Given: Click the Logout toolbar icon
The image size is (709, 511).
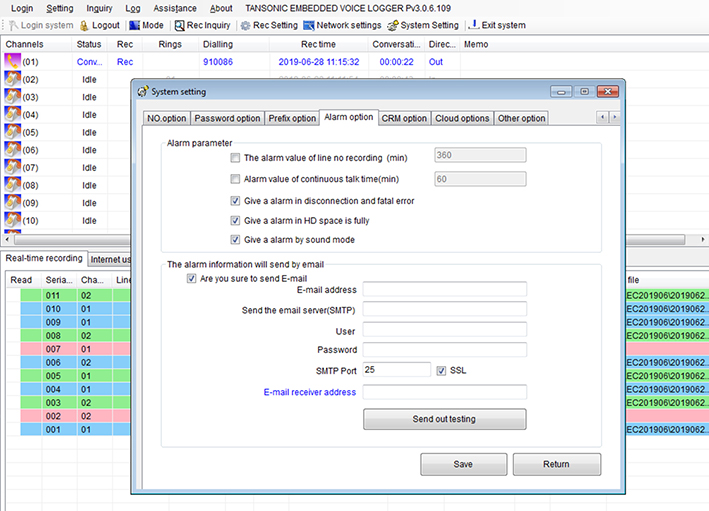Looking at the screenshot, I should coord(84,25).
